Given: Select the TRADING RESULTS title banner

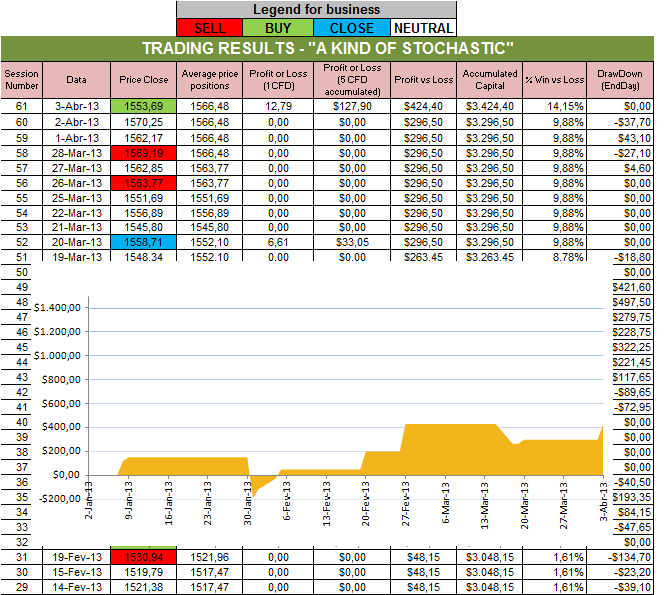Looking at the screenshot, I should 328,49.
